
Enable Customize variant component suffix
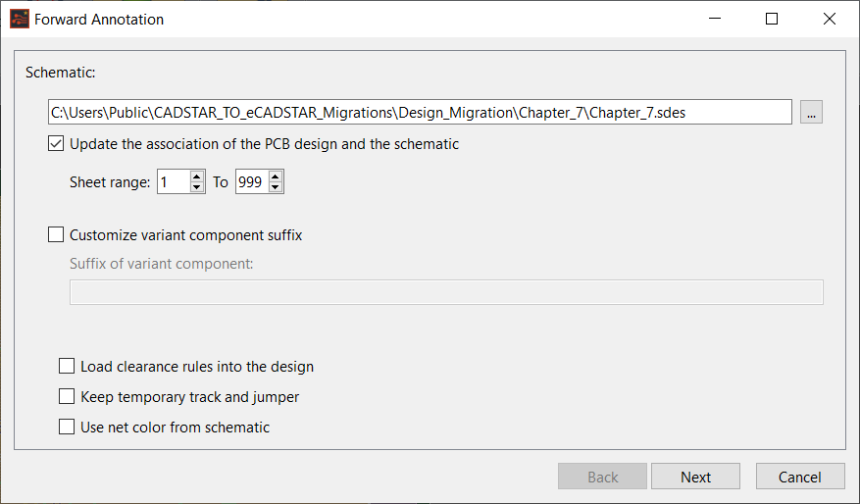(x=57, y=235)
